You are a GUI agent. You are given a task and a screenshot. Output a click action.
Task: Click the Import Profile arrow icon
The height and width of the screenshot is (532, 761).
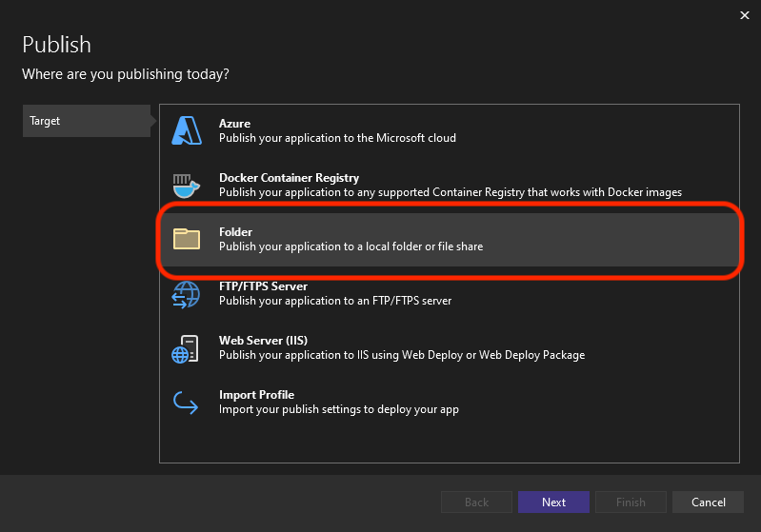tap(187, 403)
